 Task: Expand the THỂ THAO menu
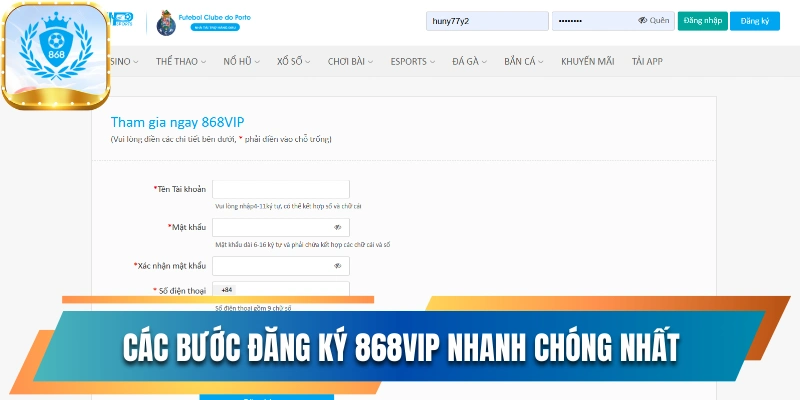(x=181, y=61)
